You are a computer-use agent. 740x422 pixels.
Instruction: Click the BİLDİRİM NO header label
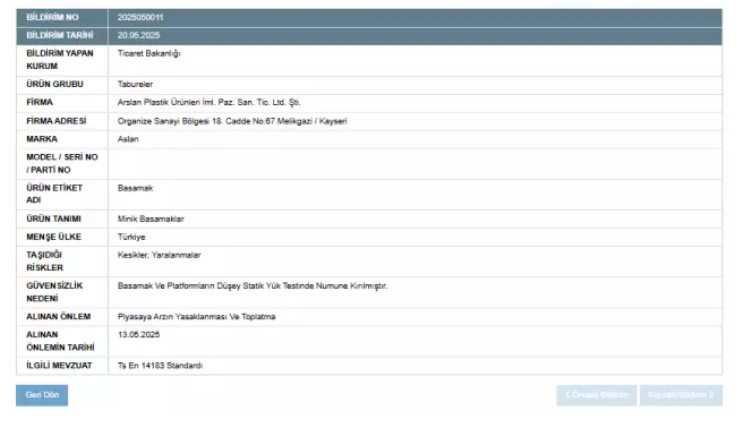(52, 18)
